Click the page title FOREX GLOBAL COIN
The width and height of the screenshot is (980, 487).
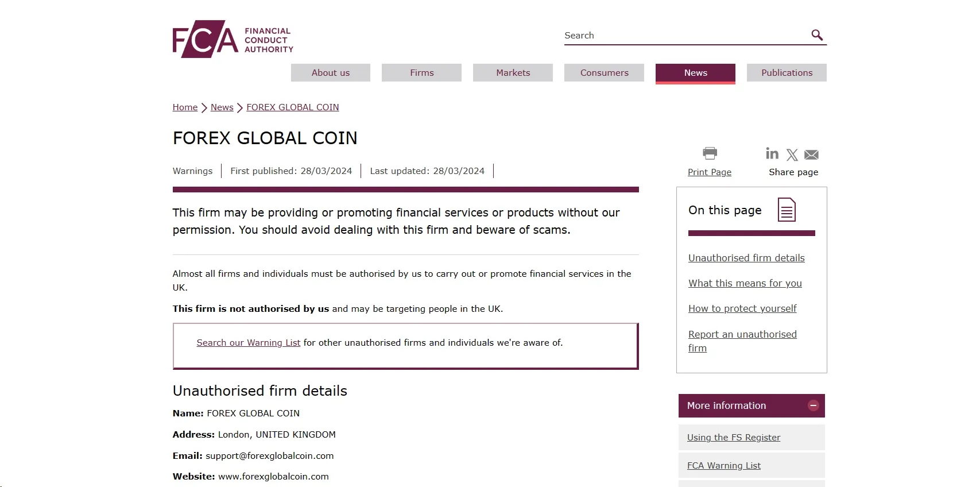(x=265, y=138)
